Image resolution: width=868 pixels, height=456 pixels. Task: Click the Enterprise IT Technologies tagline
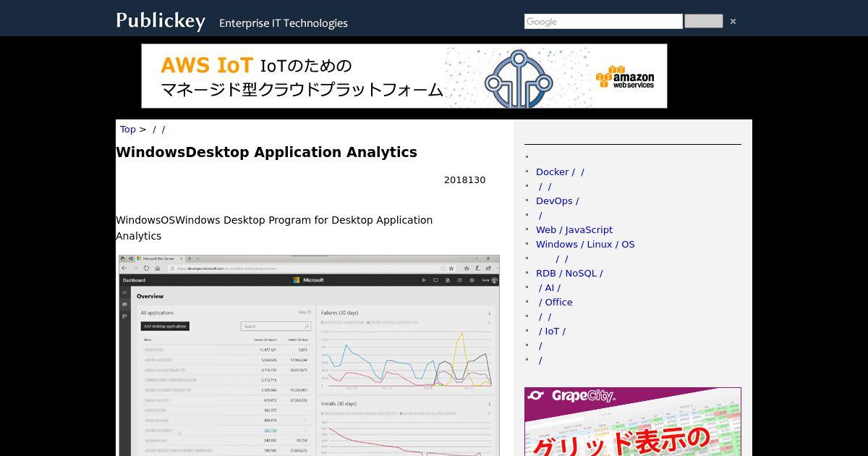[284, 23]
